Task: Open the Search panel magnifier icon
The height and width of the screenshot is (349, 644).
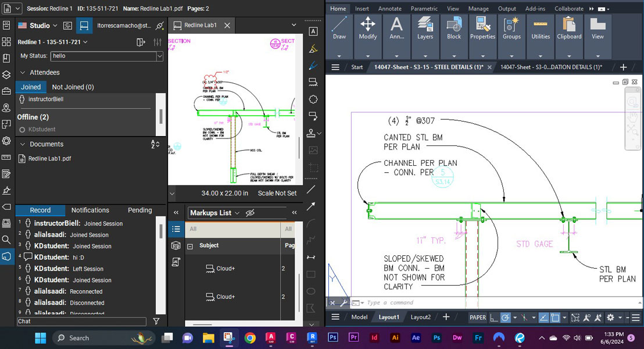Action: pyautogui.click(x=6, y=239)
